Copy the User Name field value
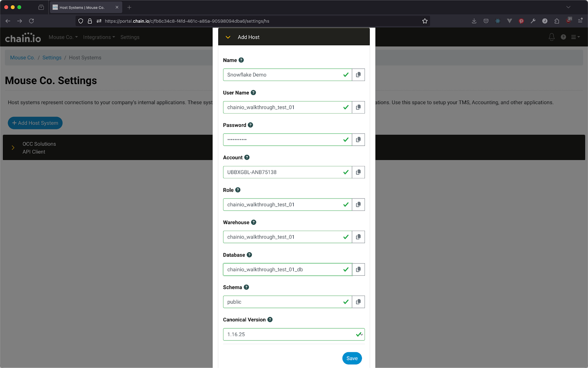Screen dimensions: 588x368 point(358,107)
